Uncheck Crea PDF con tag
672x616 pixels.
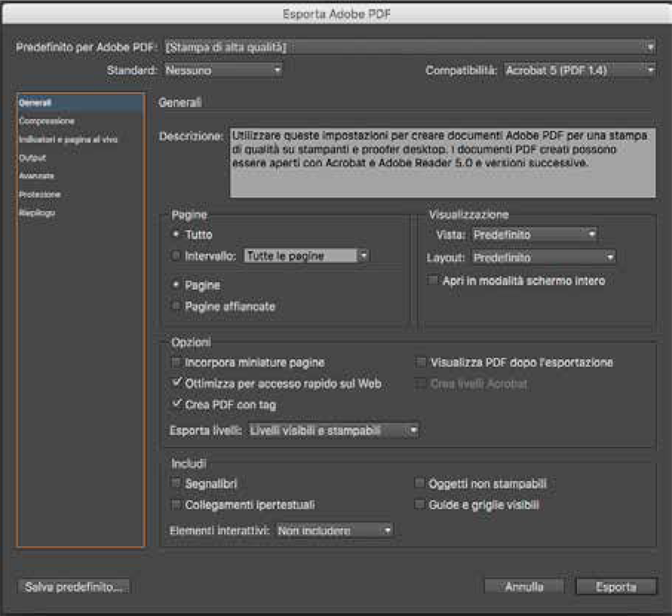[176, 404]
